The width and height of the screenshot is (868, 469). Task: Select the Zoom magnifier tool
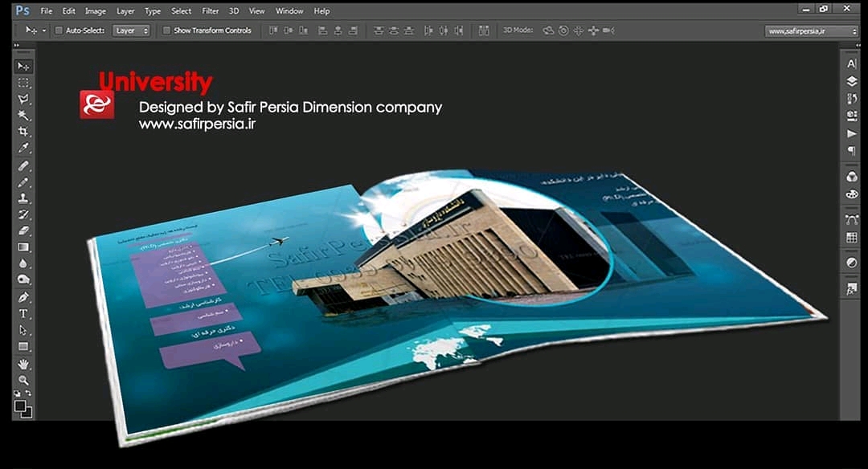(x=23, y=380)
